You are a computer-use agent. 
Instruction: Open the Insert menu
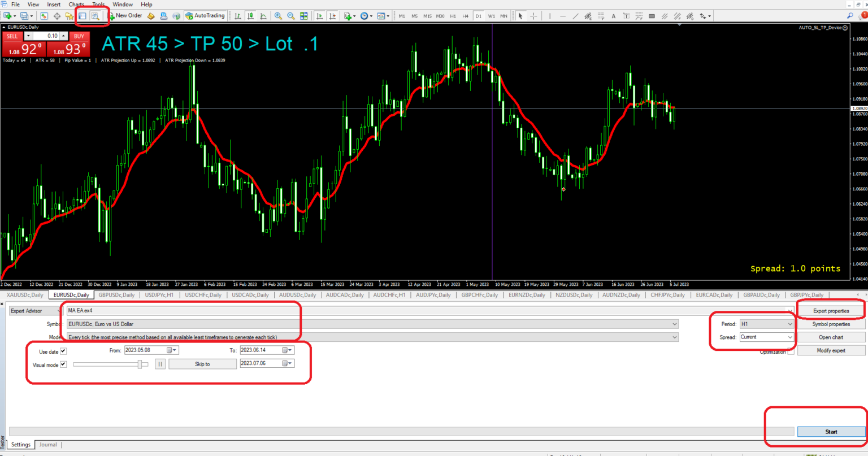54,5
